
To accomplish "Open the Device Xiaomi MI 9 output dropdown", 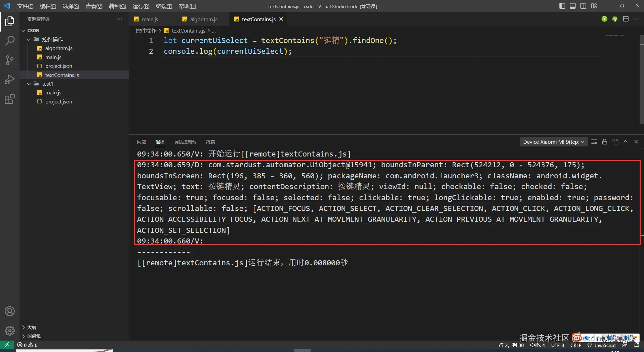I will 553,142.
